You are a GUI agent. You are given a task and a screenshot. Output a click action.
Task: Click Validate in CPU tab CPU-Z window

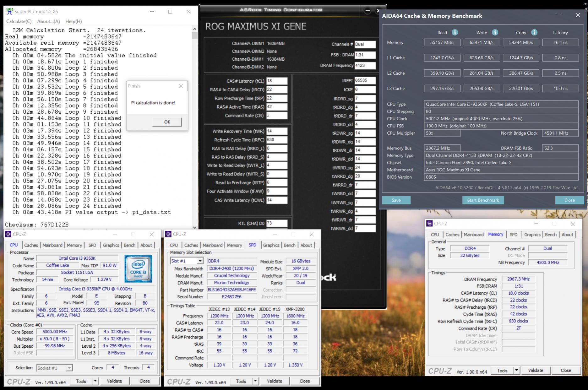114,381
